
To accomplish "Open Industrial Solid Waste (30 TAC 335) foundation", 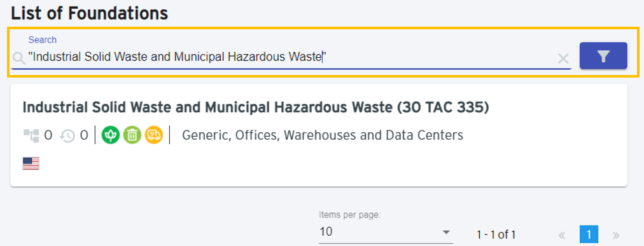I will coord(255,107).
